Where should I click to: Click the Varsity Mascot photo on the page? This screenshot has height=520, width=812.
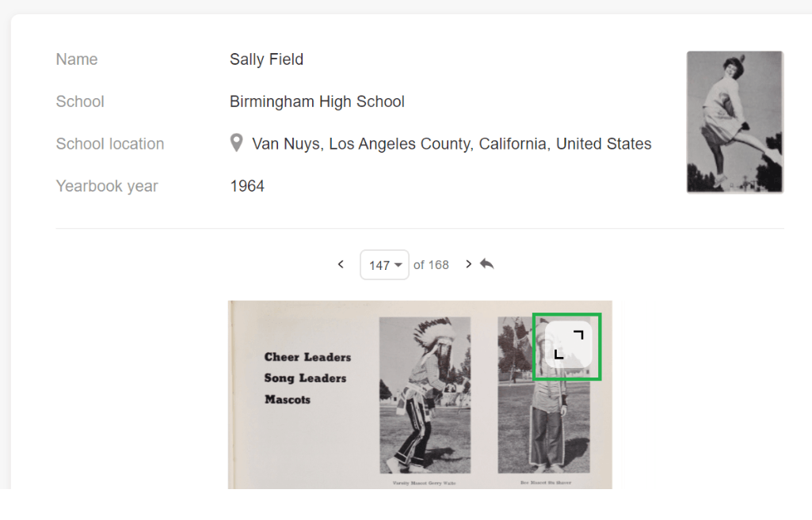pos(425,394)
